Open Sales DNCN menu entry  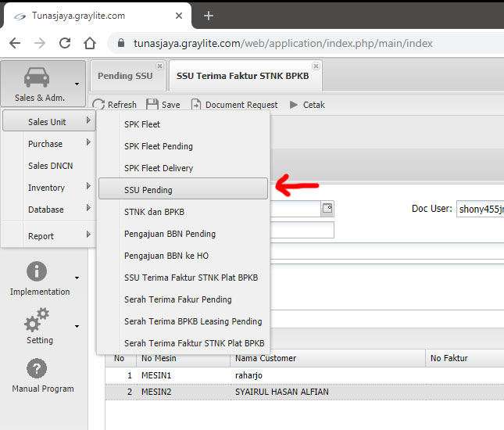pyautogui.click(x=49, y=166)
